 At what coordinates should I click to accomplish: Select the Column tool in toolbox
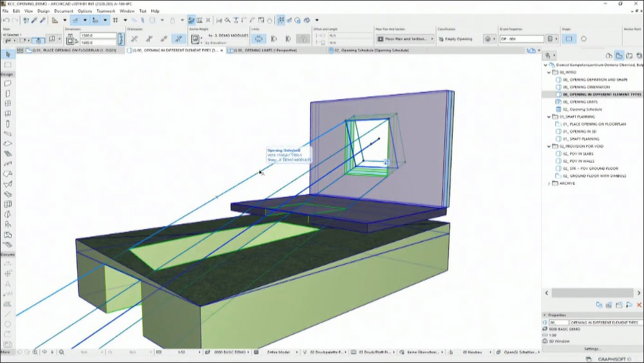[x=8, y=124]
